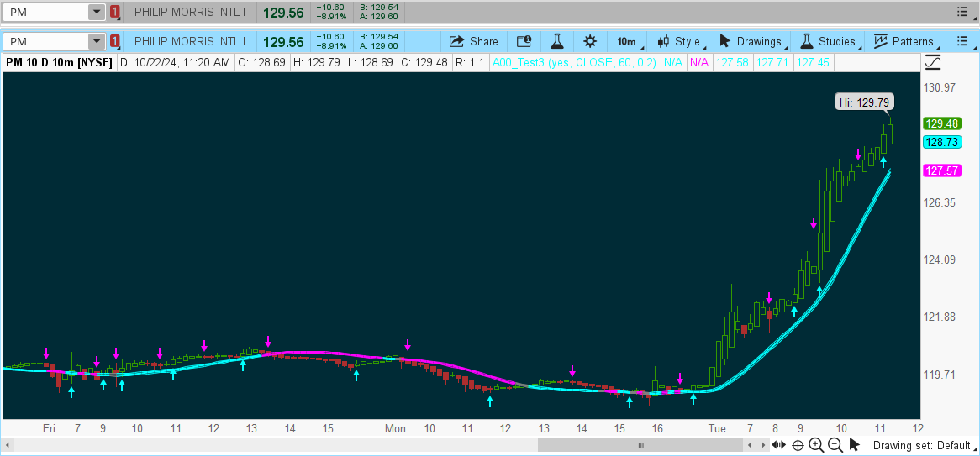Open the top header bar list menu icon
The width and height of the screenshot is (980, 456).
962,11
